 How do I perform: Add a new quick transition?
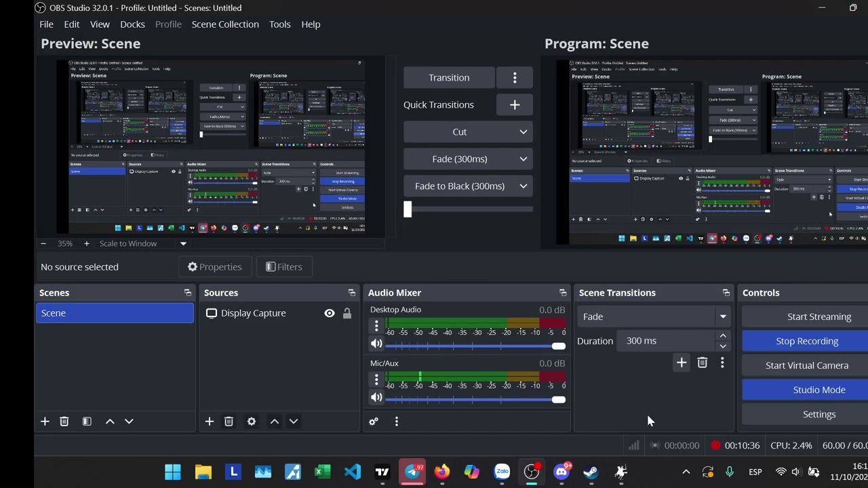[x=515, y=105]
